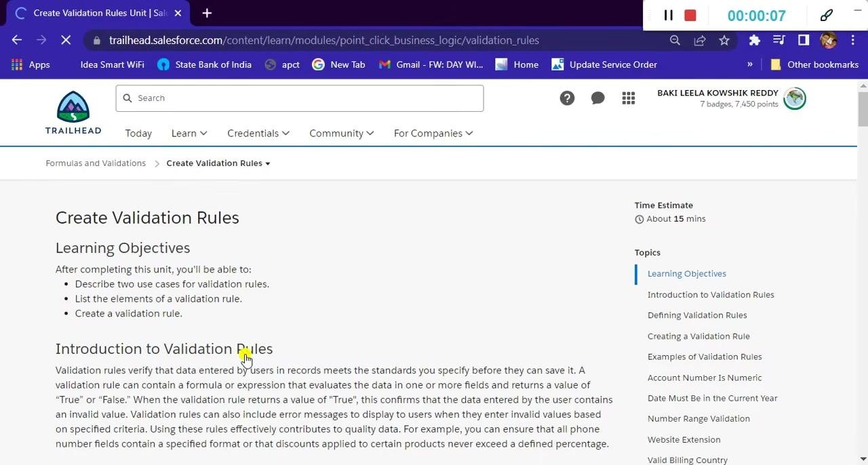Expand the For Companies menu
This screenshot has width=868, height=465.
pos(433,134)
